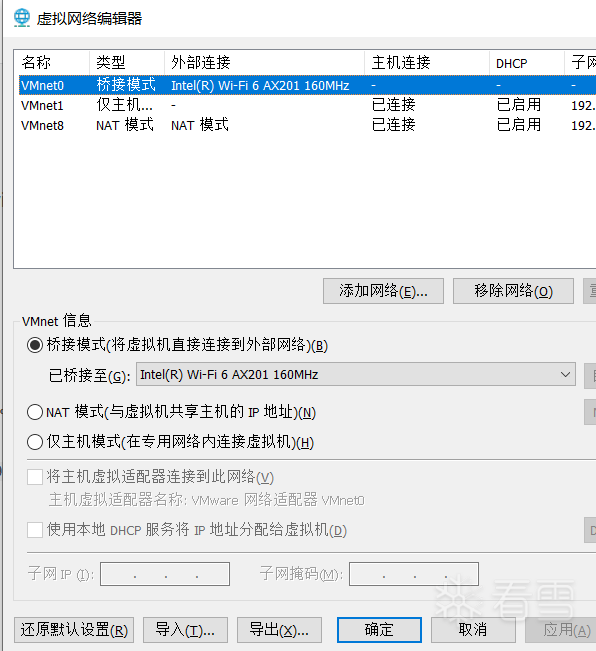596x651 pixels.
Task: Confirm with the 确定 button
Action: [379, 630]
